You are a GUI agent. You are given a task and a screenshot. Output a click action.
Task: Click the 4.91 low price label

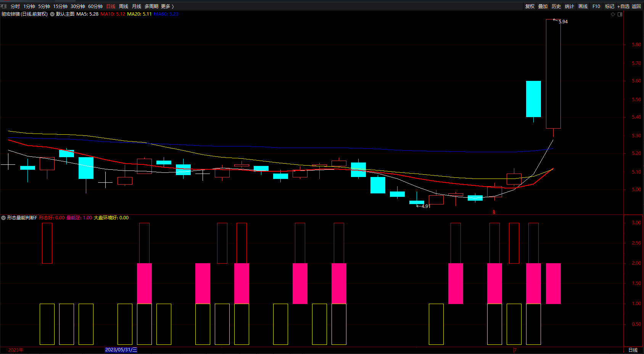[426, 206]
